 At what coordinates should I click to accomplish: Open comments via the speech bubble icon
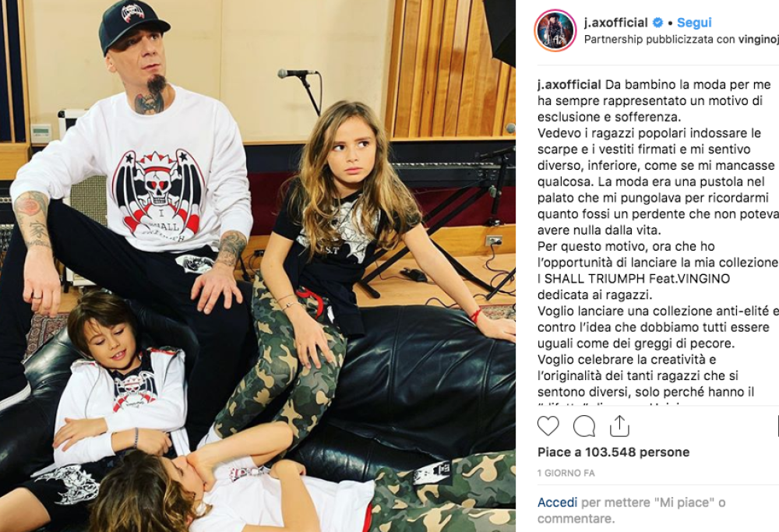(583, 426)
